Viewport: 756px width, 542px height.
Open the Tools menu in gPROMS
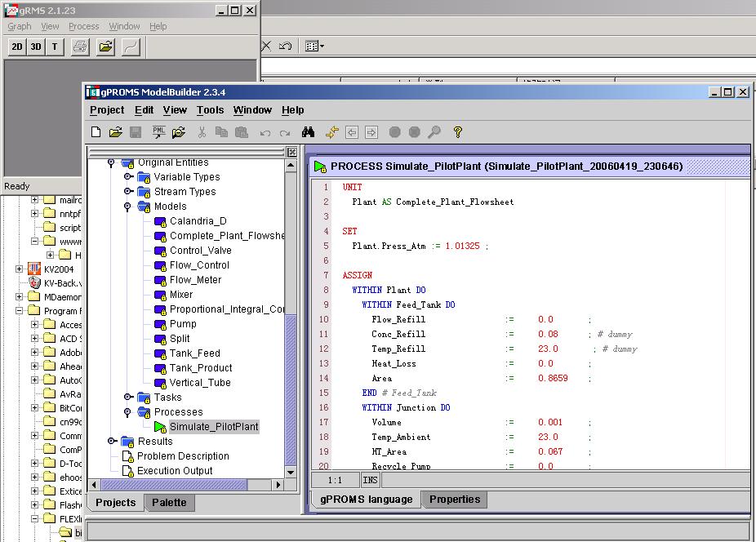(x=210, y=110)
